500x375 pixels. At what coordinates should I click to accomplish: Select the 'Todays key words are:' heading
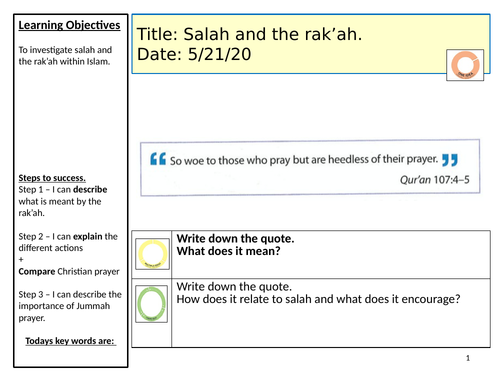(x=70, y=341)
